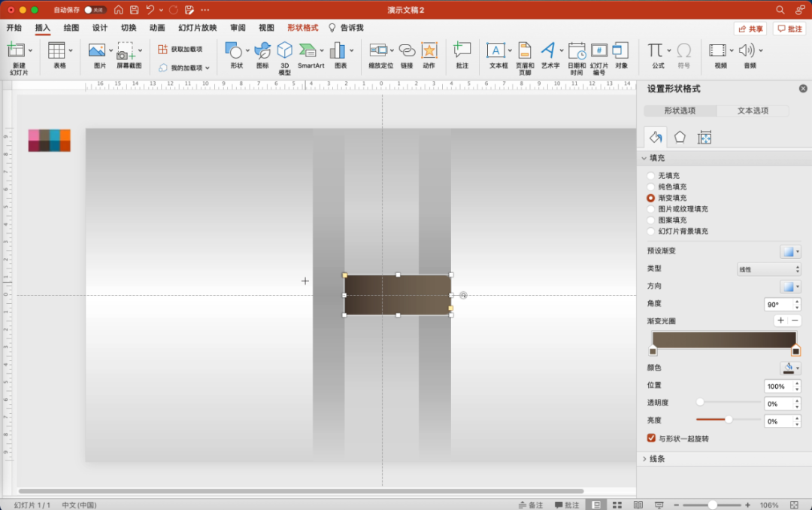The image size is (812, 510).
Task: Switch to the 设计 ribbon tab
Action: [x=100, y=28]
